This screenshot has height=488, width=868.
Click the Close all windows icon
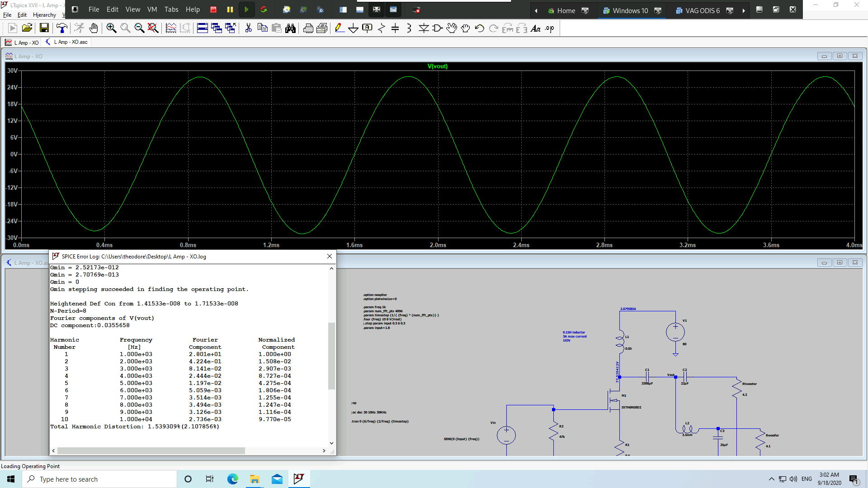pyautogui.click(x=231, y=28)
